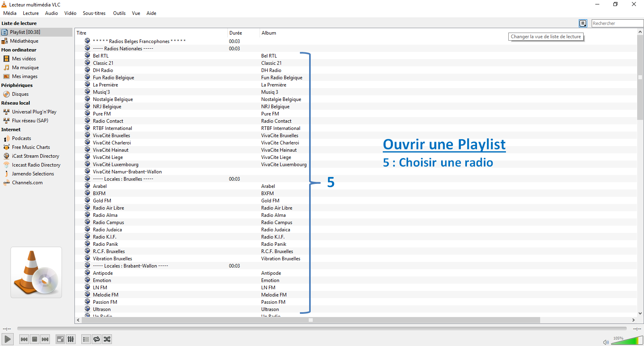Toggle random shuffle playback

coord(107,339)
